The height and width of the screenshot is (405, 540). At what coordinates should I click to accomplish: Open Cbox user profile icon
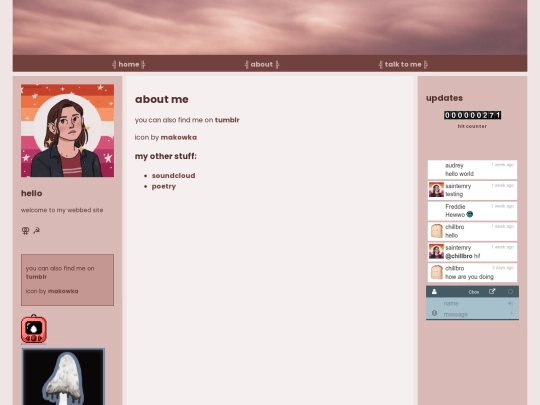coord(434,292)
